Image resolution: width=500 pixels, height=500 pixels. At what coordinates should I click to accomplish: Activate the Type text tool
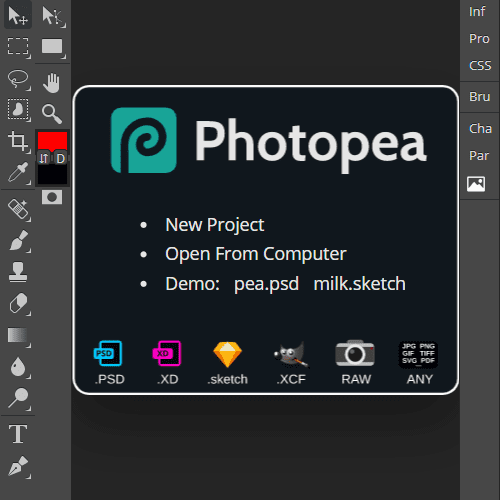(18, 433)
